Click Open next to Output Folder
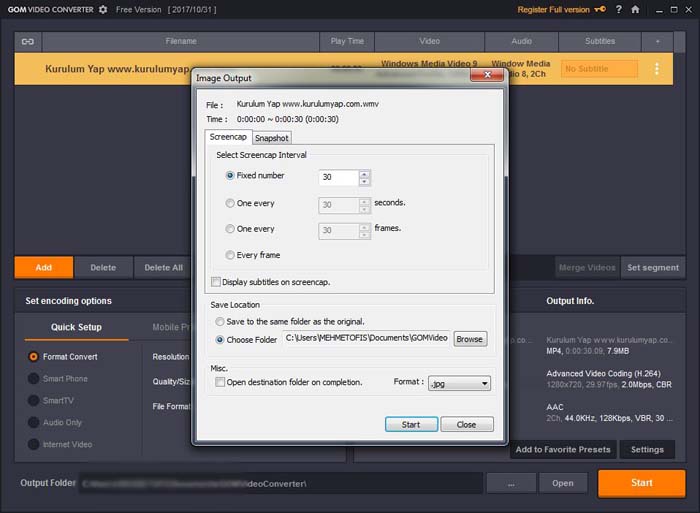 click(562, 483)
